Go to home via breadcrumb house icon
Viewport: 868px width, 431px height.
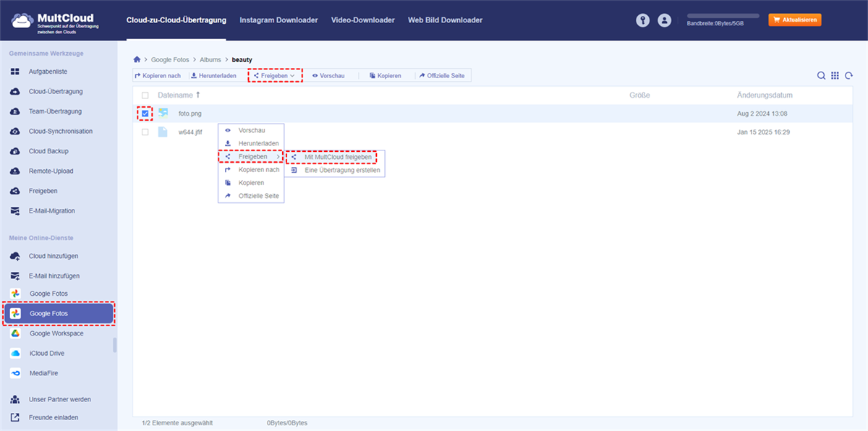(x=137, y=59)
